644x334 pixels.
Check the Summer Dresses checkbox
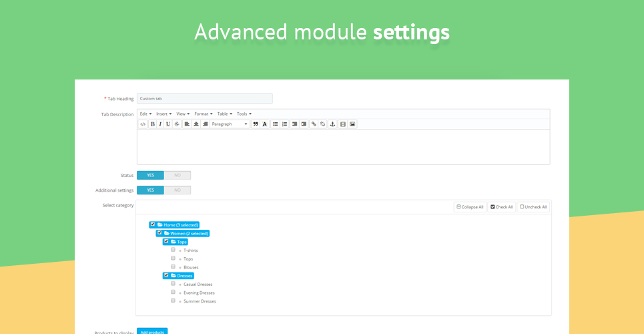(173, 301)
